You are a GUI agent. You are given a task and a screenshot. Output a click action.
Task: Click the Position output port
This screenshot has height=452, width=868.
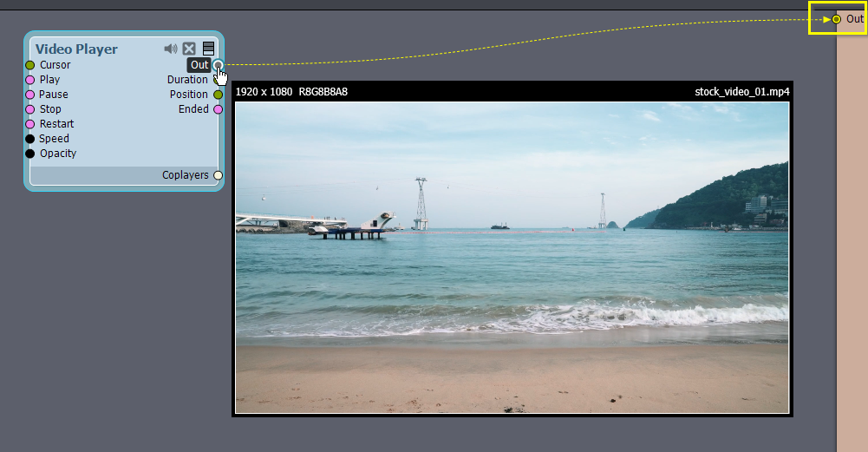[219, 95]
